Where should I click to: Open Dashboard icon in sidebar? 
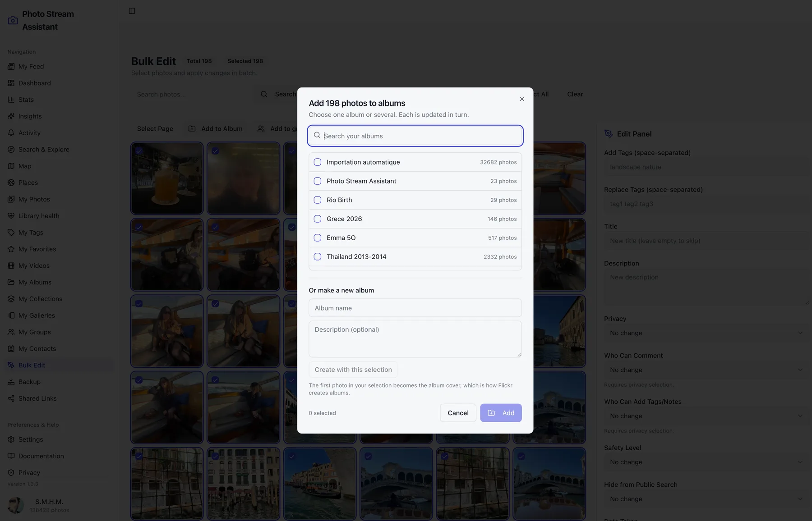coord(11,83)
